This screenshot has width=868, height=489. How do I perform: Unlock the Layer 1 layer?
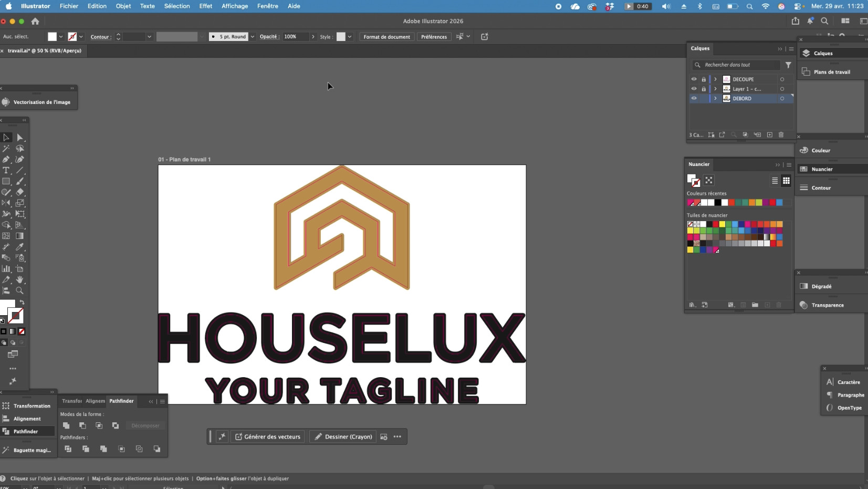(704, 89)
